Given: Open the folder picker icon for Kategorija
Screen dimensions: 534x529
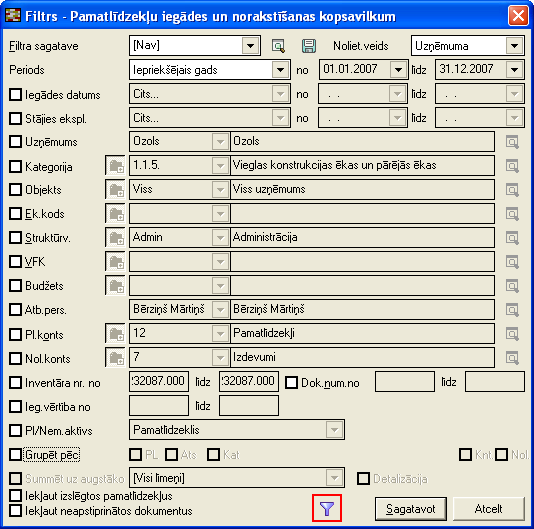Looking at the screenshot, I should point(115,166).
